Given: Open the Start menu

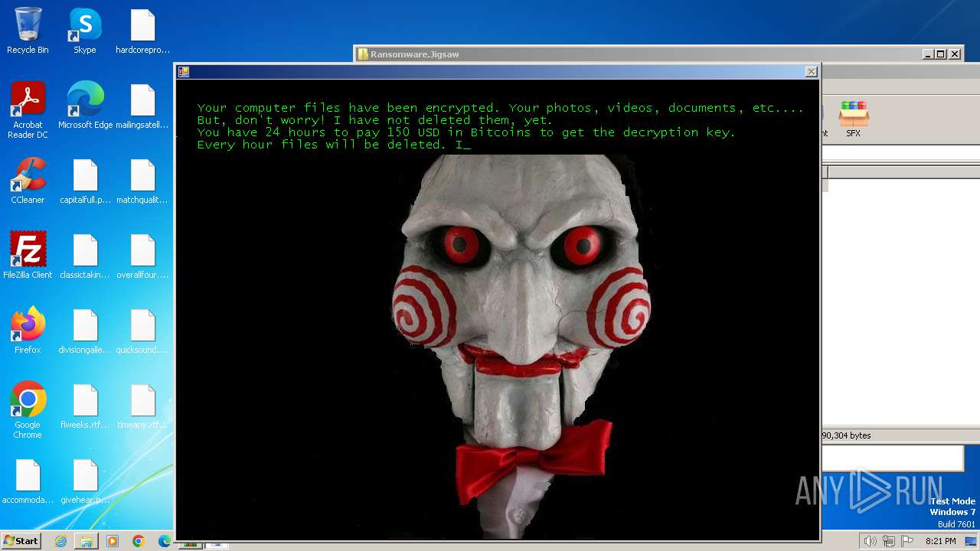Looking at the screenshot, I should (21, 541).
